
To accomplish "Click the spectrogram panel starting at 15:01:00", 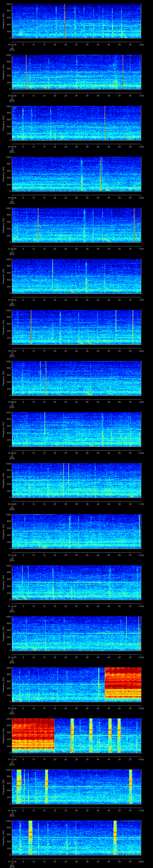I will (x=77, y=21).
